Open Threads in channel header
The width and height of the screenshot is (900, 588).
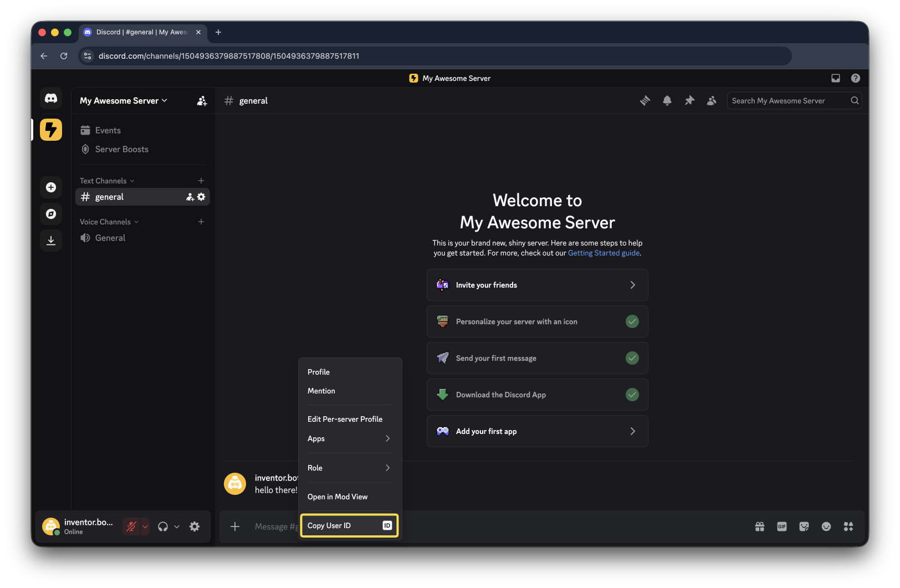click(645, 101)
